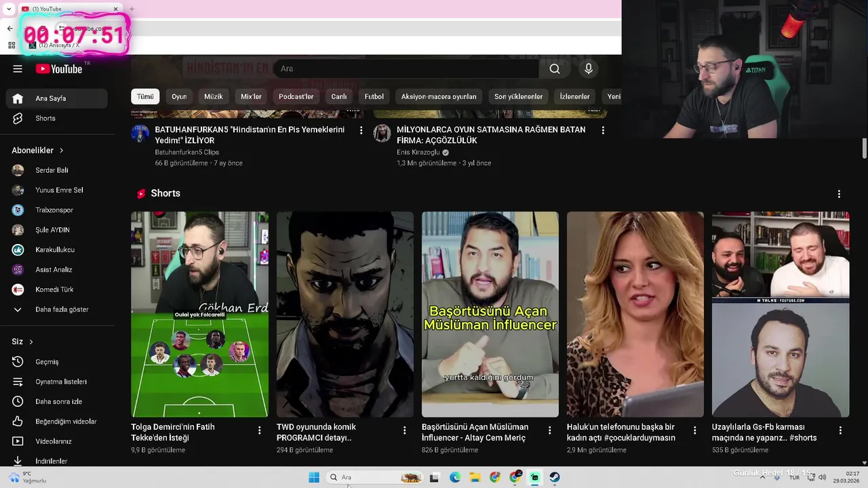Open options menu for BATUHANFURKAN5 video
The width and height of the screenshot is (868, 488).
[x=361, y=130]
